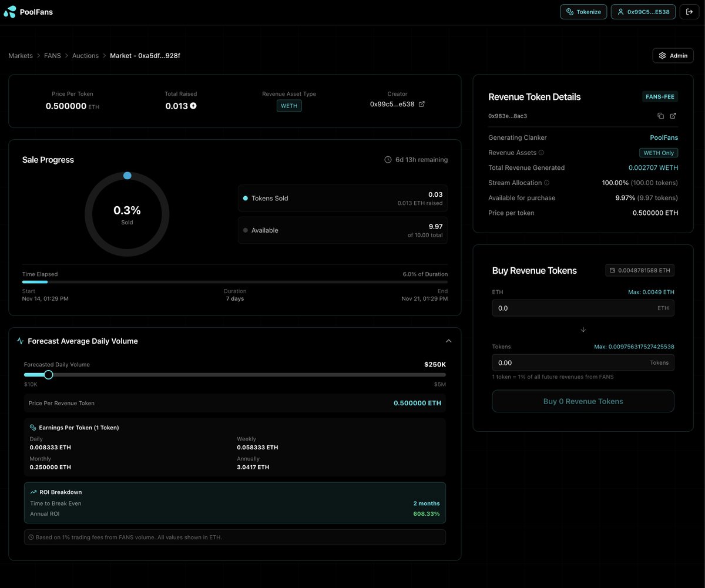Click the 3.0417 ETH annual earnings value
This screenshot has width=705, height=588.
[253, 468]
